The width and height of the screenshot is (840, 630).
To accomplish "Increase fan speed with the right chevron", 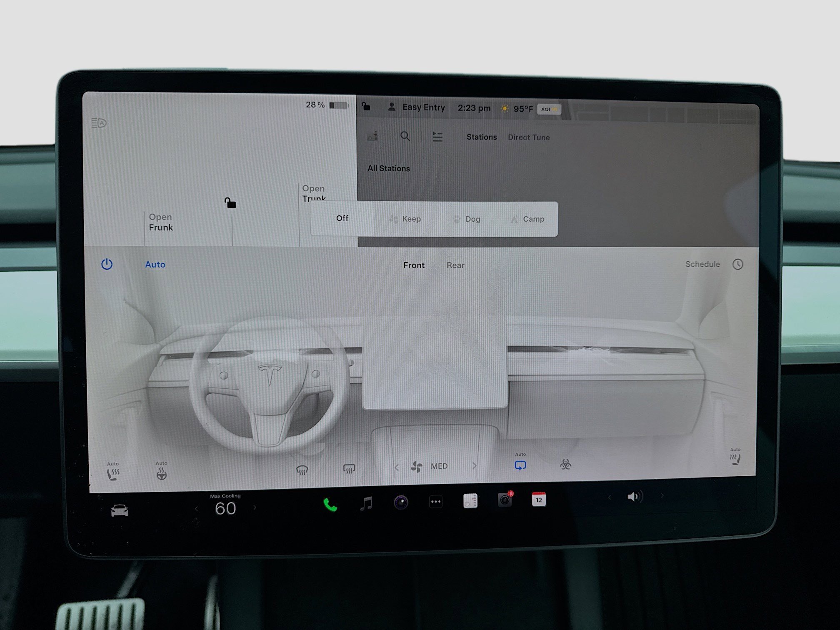I will click(475, 466).
